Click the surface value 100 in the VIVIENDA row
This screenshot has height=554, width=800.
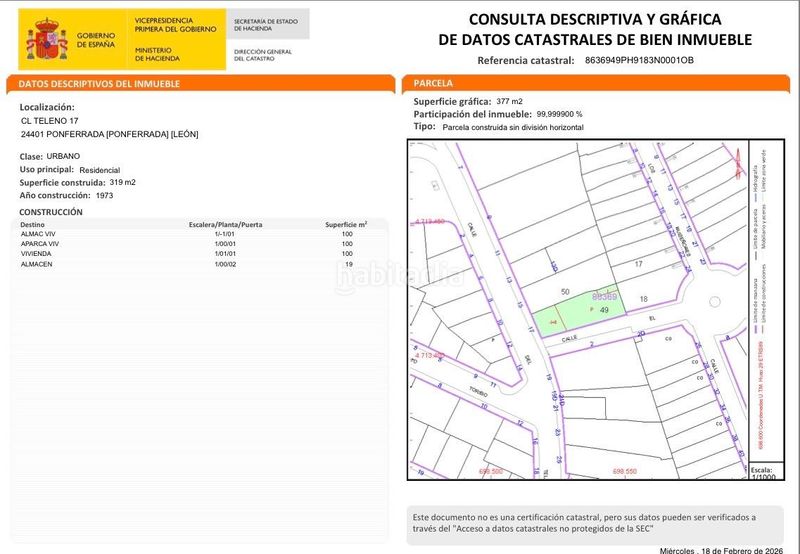click(347, 254)
